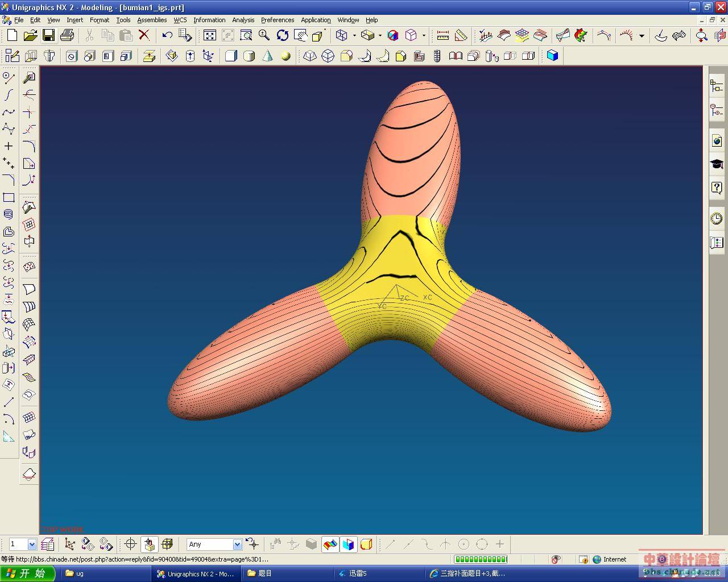Image resolution: width=728 pixels, height=582 pixels.
Task: Switch to the 题目 folder taskbar button
Action: (x=287, y=573)
